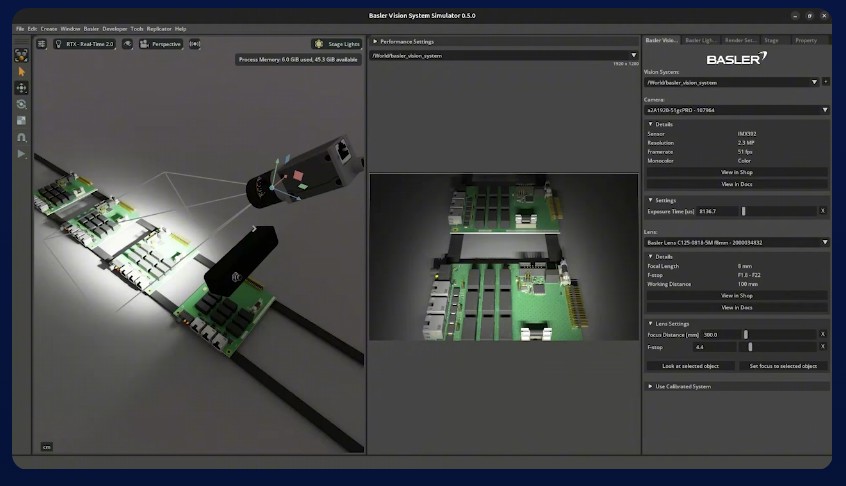The height and width of the screenshot is (486, 846).
Task: Open the Vision System path dropdown
Action: coord(732,83)
